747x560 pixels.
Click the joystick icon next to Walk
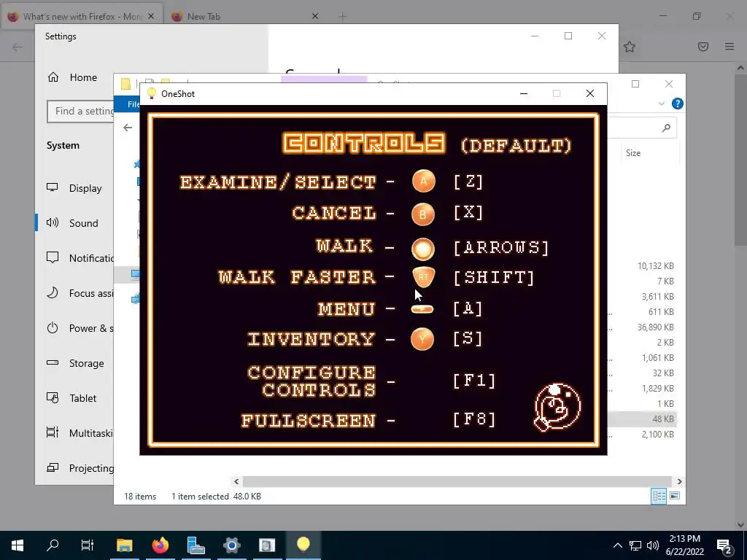pyautogui.click(x=423, y=249)
